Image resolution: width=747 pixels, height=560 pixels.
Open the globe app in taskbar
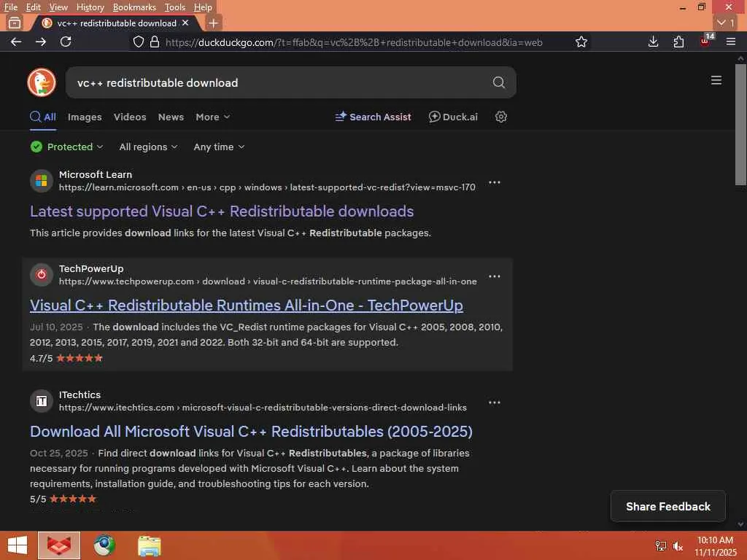104,545
